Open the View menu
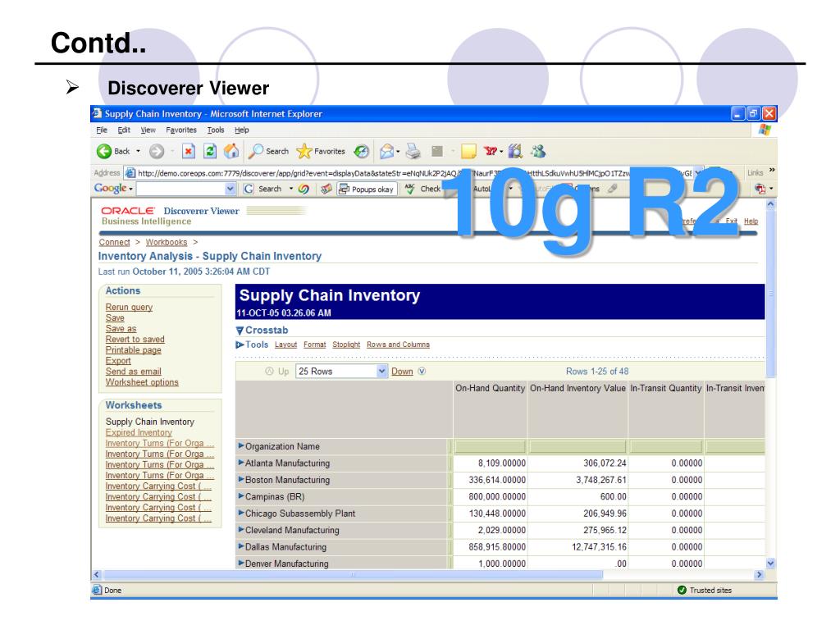Viewport: 840px width, 630px height. (x=148, y=130)
